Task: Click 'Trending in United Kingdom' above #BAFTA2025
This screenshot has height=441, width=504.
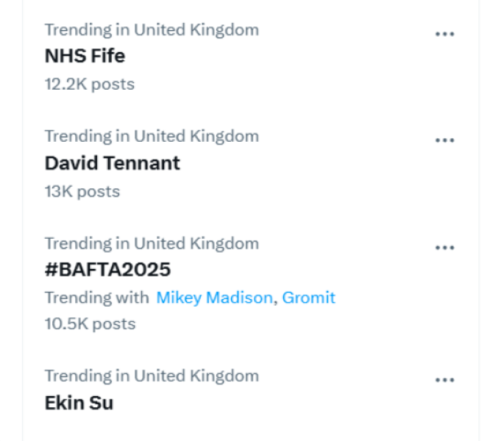Action: pos(152,243)
